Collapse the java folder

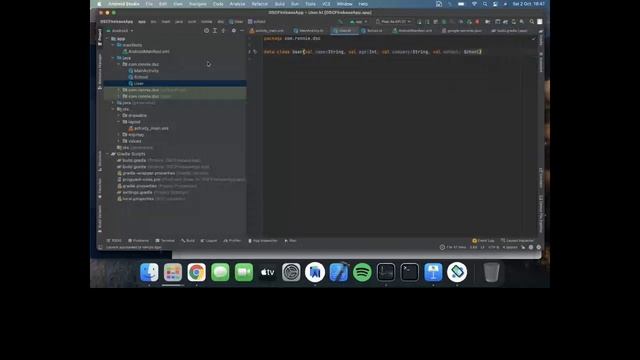click(113, 58)
